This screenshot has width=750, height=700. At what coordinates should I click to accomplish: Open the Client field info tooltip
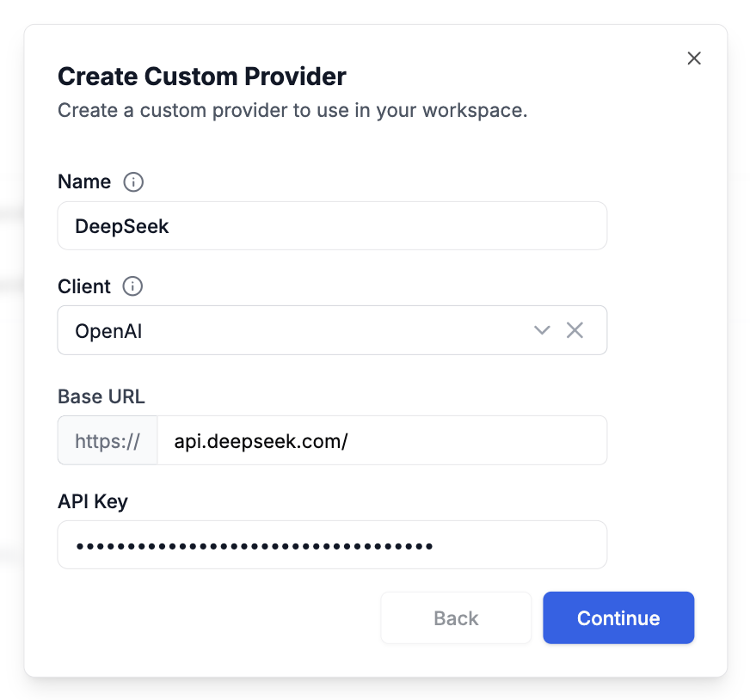point(132,286)
